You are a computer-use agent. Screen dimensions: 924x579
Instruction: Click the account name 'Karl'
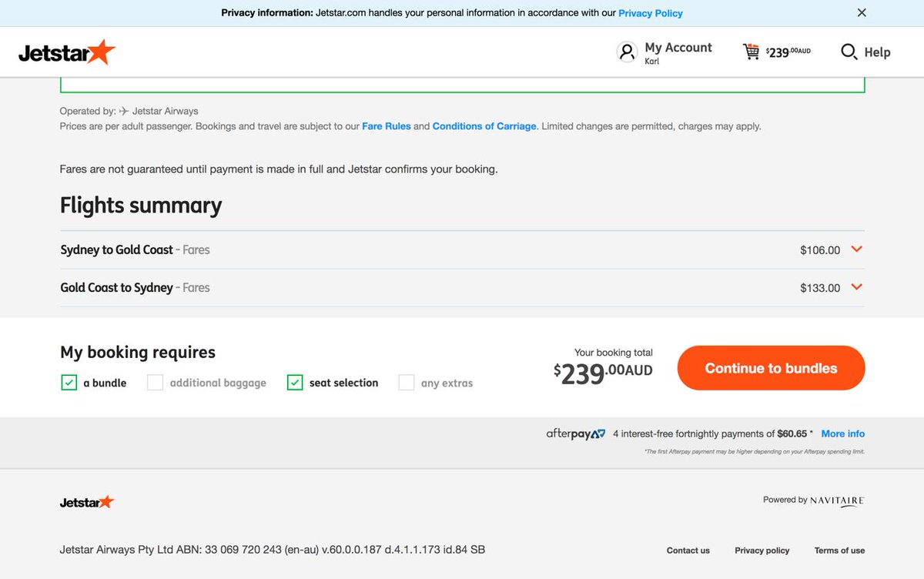(651, 62)
